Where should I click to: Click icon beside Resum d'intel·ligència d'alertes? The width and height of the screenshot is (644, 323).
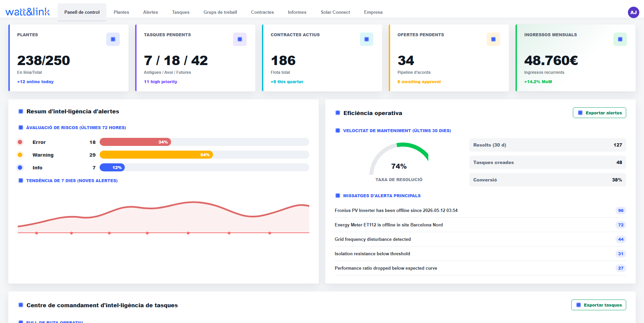21,111
